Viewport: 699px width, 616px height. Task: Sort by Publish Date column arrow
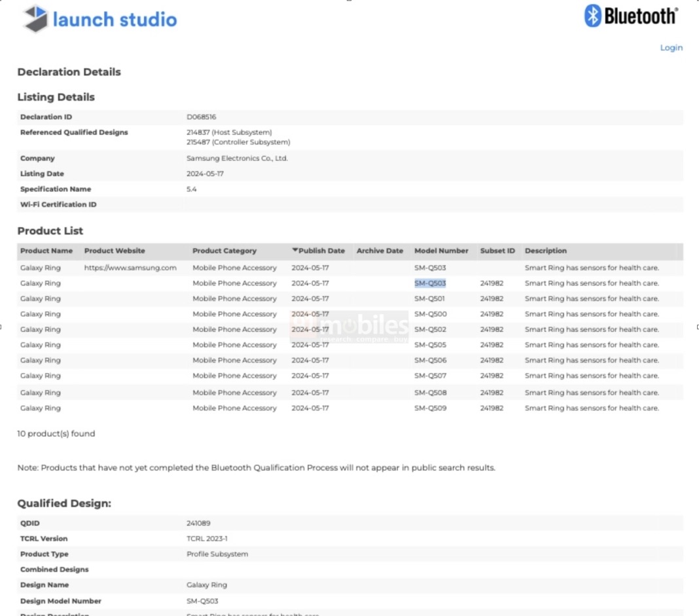295,250
